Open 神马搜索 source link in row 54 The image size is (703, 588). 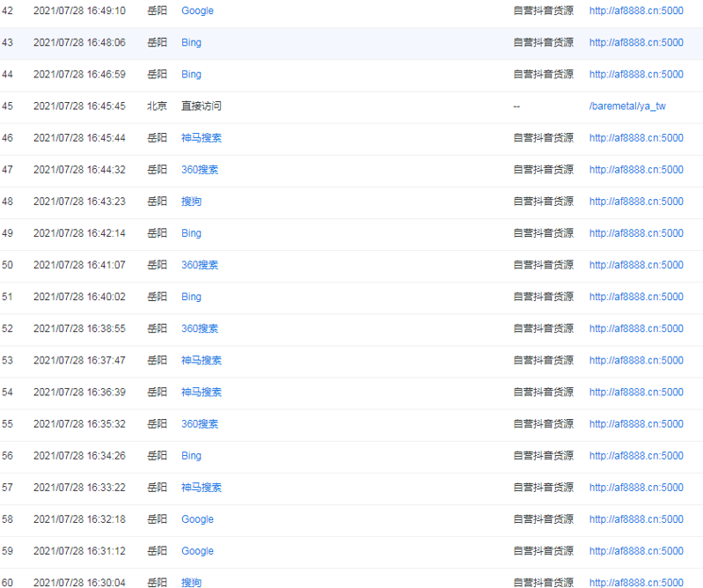201,393
